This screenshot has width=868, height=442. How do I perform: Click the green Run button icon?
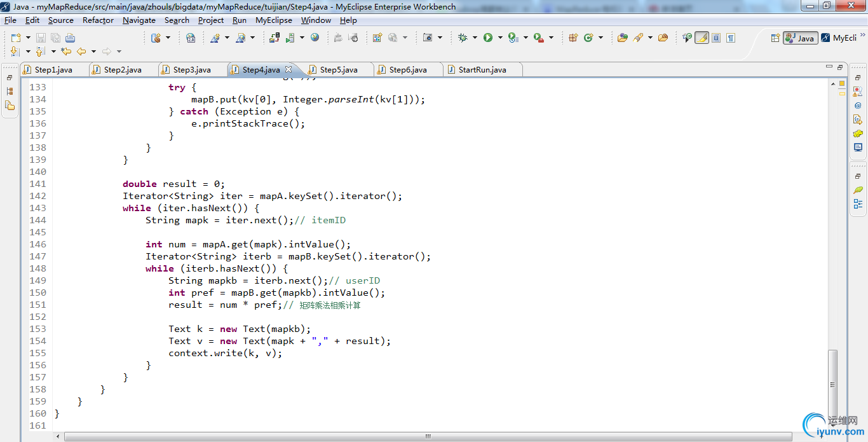point(488,38)
